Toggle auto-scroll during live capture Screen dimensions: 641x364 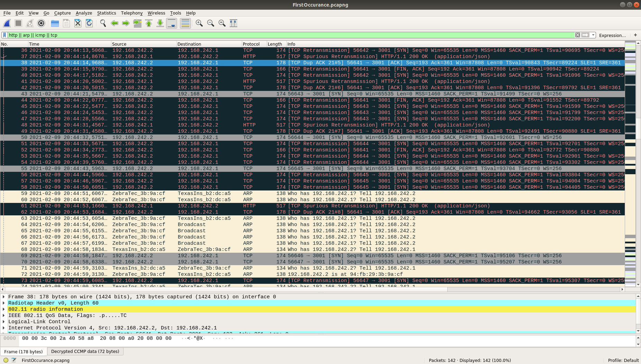(172, 23)
